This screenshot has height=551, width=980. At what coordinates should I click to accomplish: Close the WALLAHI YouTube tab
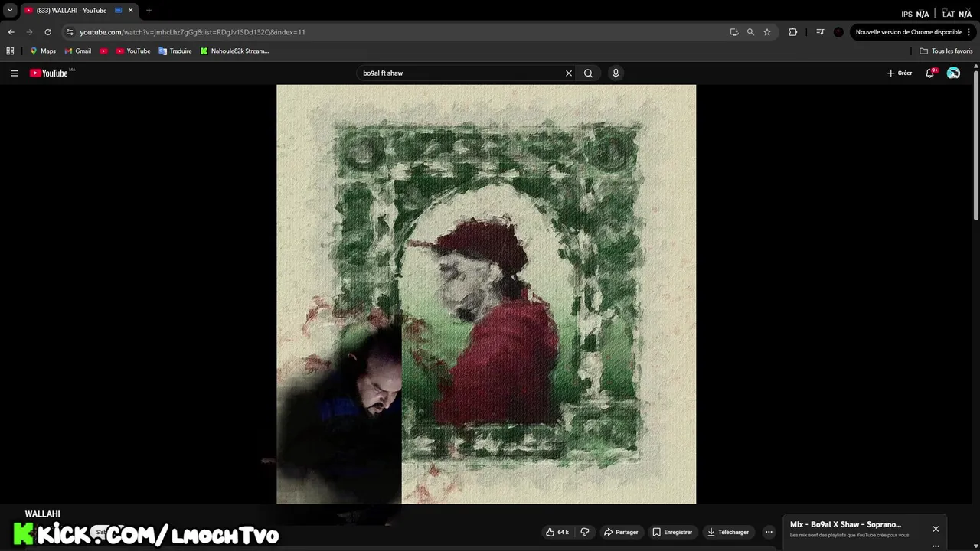pos(130,11)
